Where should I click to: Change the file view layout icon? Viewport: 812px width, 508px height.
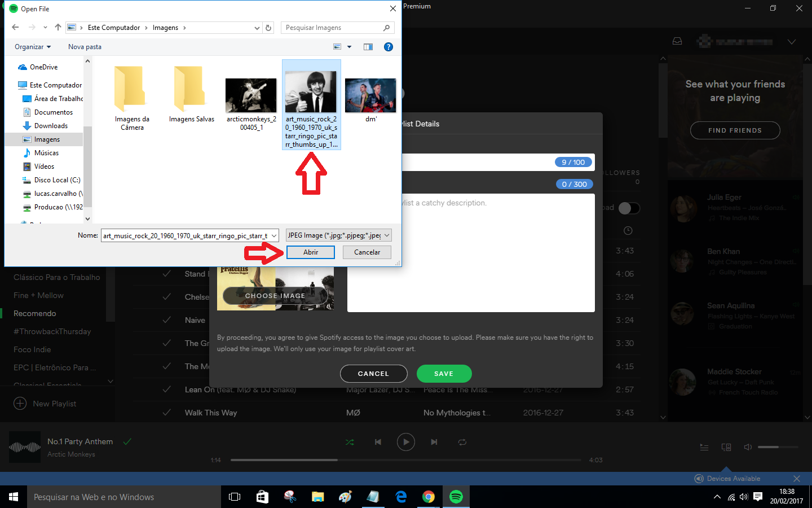337,47
